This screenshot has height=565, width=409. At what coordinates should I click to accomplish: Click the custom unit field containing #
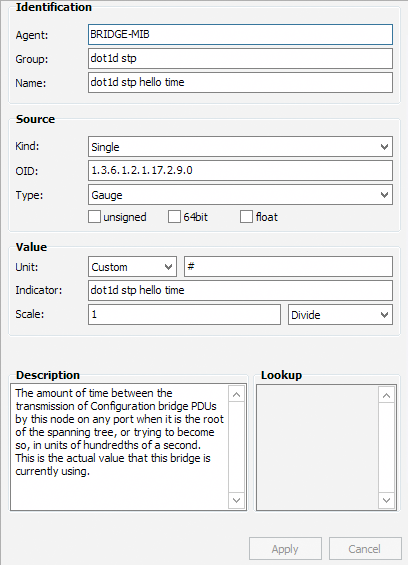point(288,267)
